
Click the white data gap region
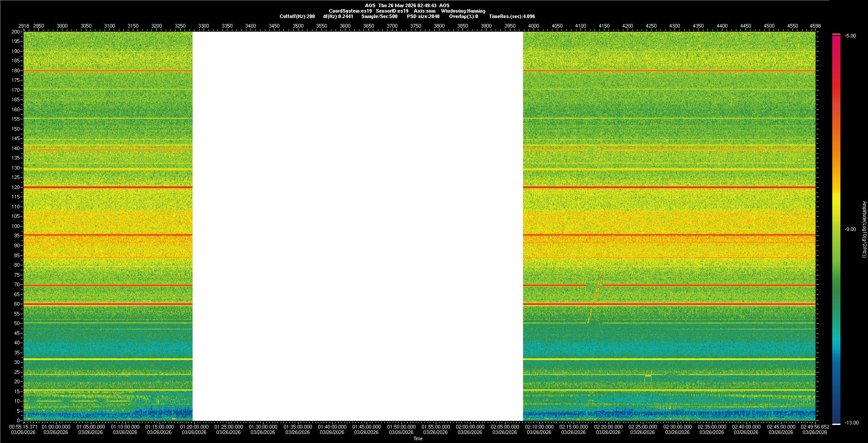tap(358, 226)
